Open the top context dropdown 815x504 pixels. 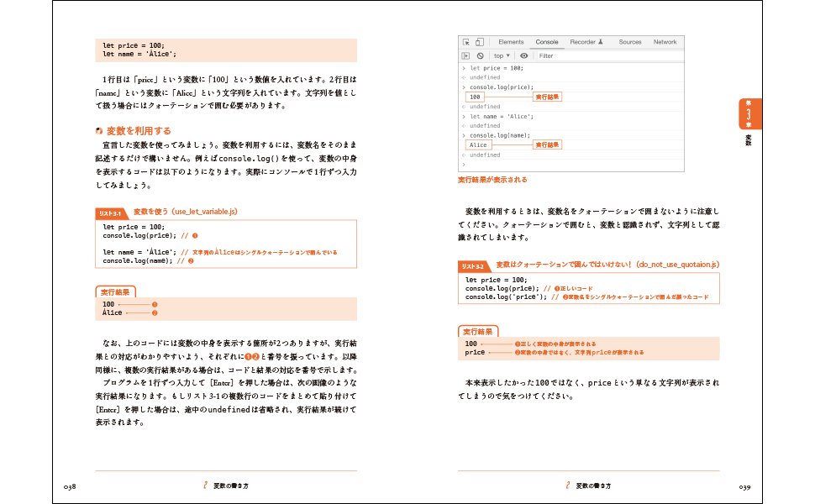(502, 55)
